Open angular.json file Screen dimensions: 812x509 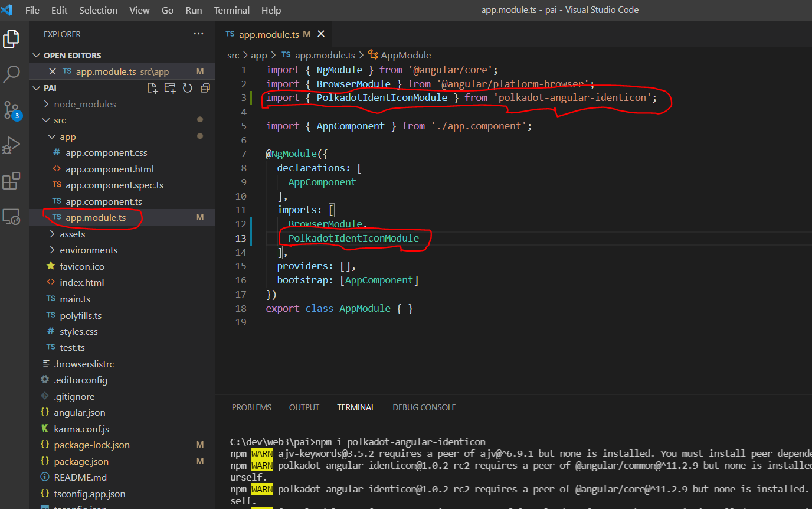click(79, 412)
